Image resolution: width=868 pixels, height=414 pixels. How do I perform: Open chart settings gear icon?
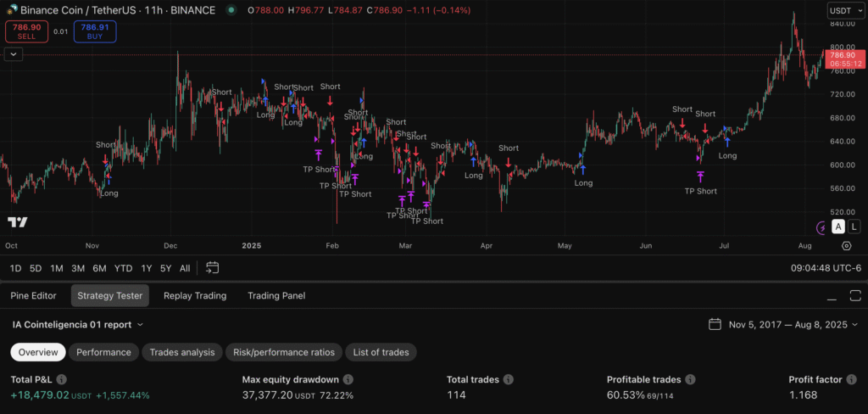pyautogui.click(x=847, y=245)
